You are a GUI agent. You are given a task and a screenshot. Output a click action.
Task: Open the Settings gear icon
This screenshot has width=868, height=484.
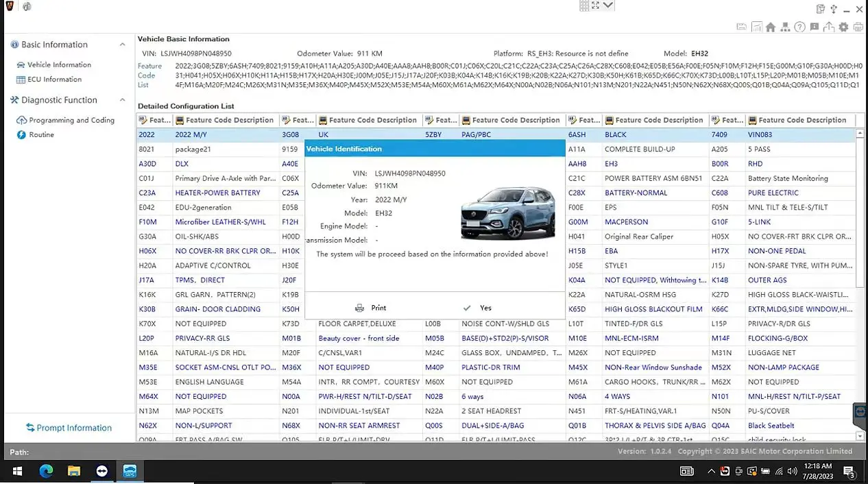pos(843,26)
